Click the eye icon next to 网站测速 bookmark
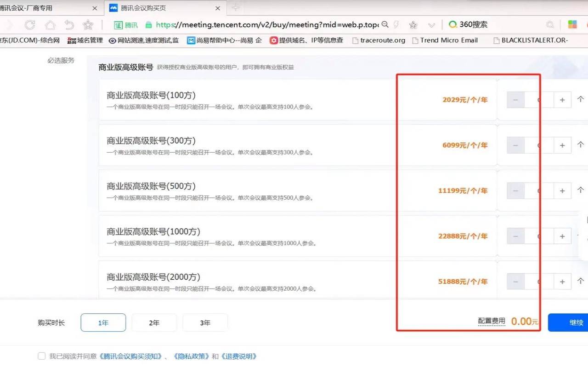 coord(113,40)
